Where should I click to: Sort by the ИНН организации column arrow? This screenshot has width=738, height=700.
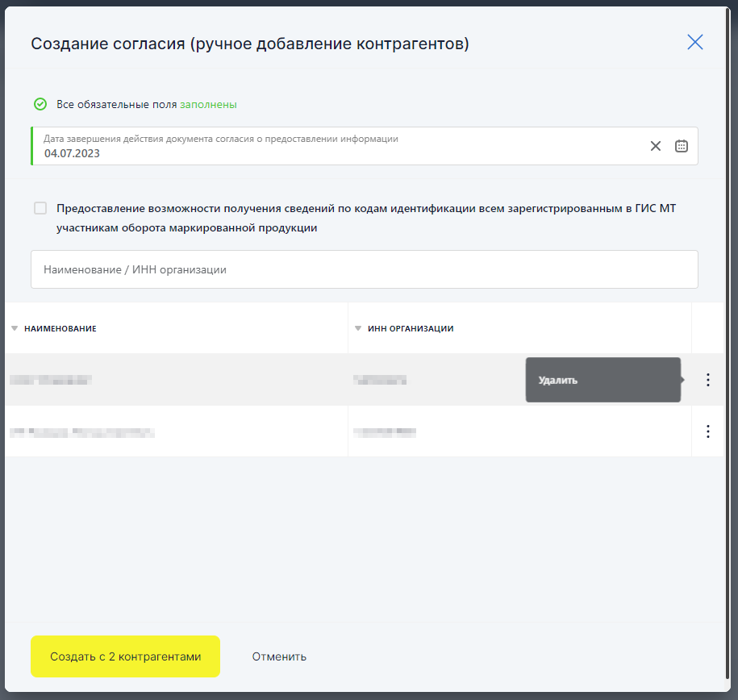click(358, 328)
